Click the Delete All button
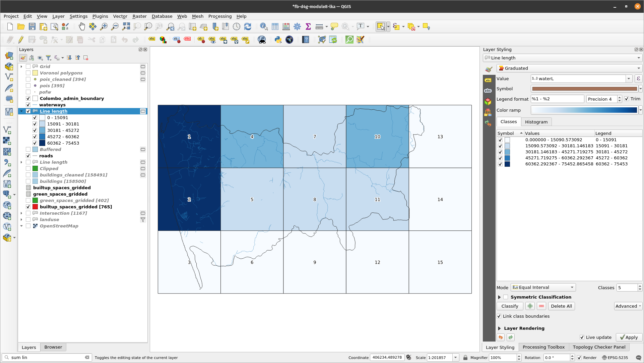Image resolution: width=644 pixels, height=363 pixels. coord(561,306)
